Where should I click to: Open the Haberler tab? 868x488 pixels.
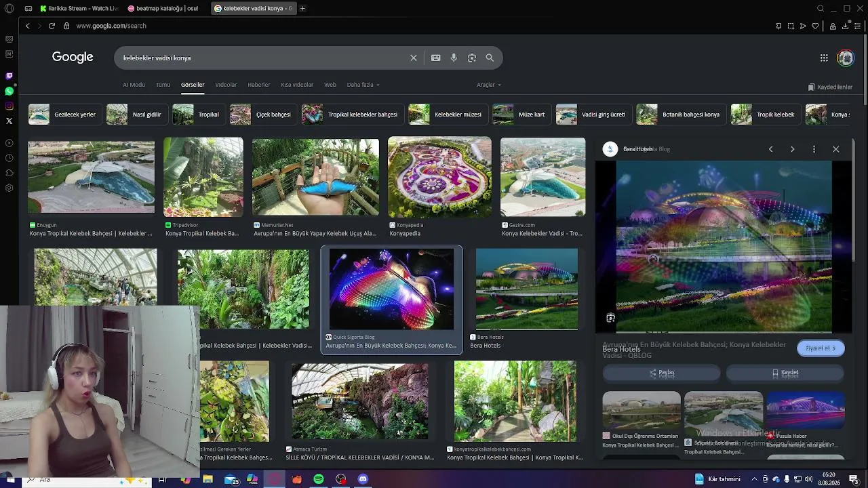pyautogui.click(x=259, y=85)
